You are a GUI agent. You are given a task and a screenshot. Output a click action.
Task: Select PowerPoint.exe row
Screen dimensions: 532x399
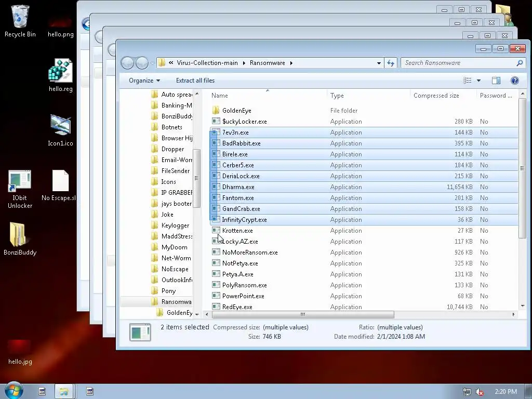364,296
